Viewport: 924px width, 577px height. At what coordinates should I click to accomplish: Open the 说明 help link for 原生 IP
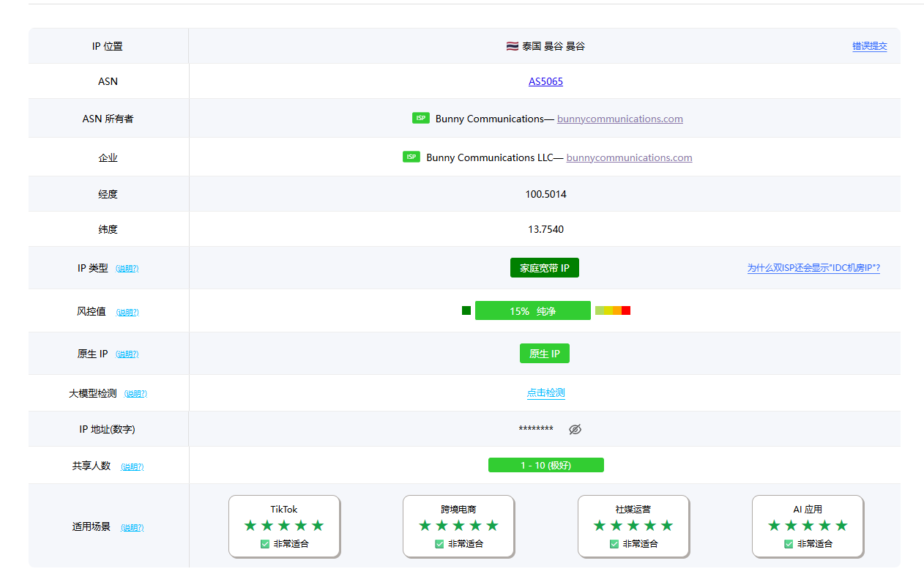click(127, 354)
